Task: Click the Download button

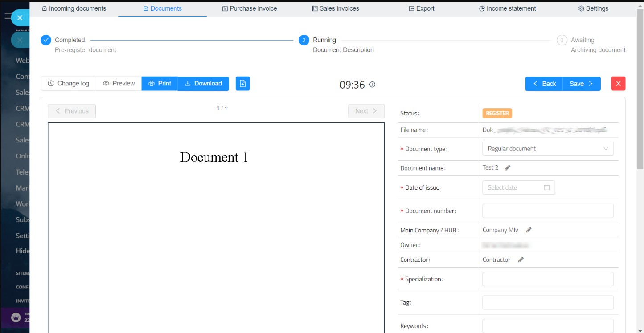Action: pyautogui.click(x=203, y=84)
